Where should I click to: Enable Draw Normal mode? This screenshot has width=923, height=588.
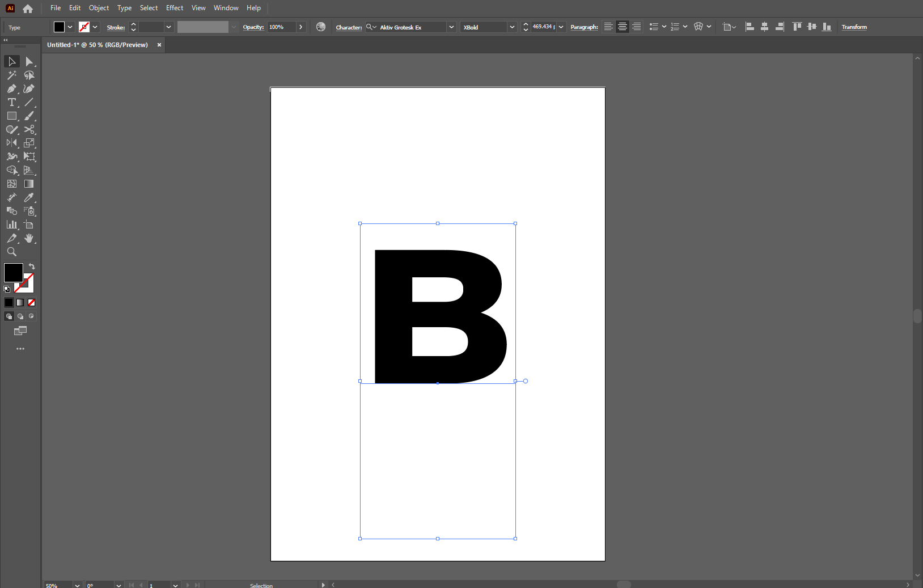click(x=9, y=316)
